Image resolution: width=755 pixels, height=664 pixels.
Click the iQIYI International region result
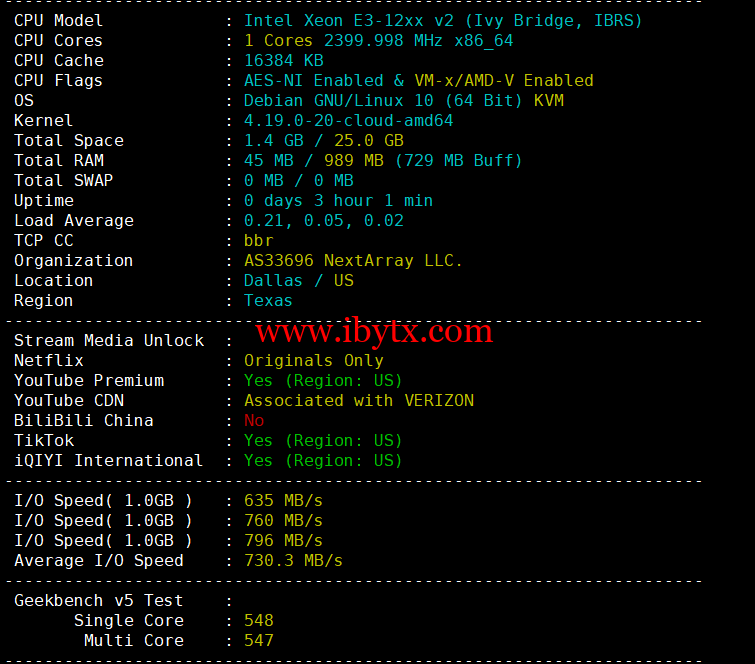click(323, 461)
